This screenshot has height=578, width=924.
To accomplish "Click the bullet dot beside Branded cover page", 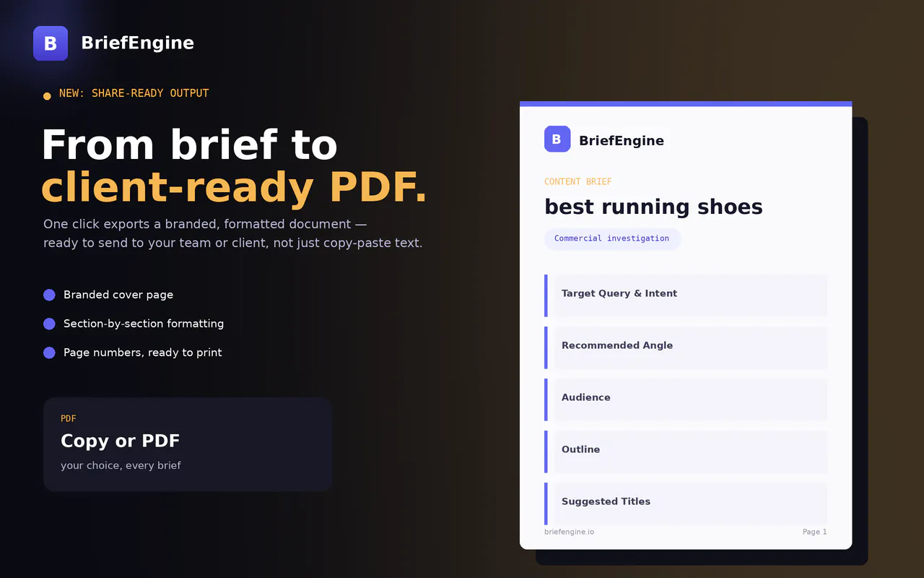I will 49,295.
